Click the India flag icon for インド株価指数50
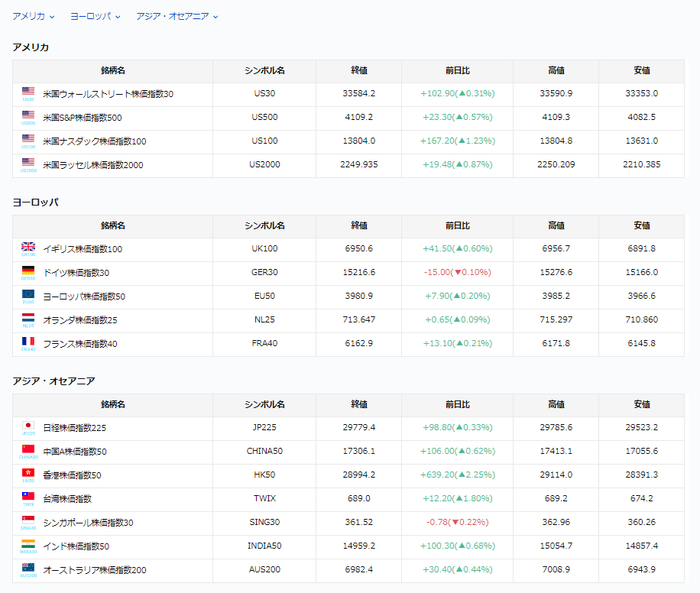 click(x=28, y=545)
